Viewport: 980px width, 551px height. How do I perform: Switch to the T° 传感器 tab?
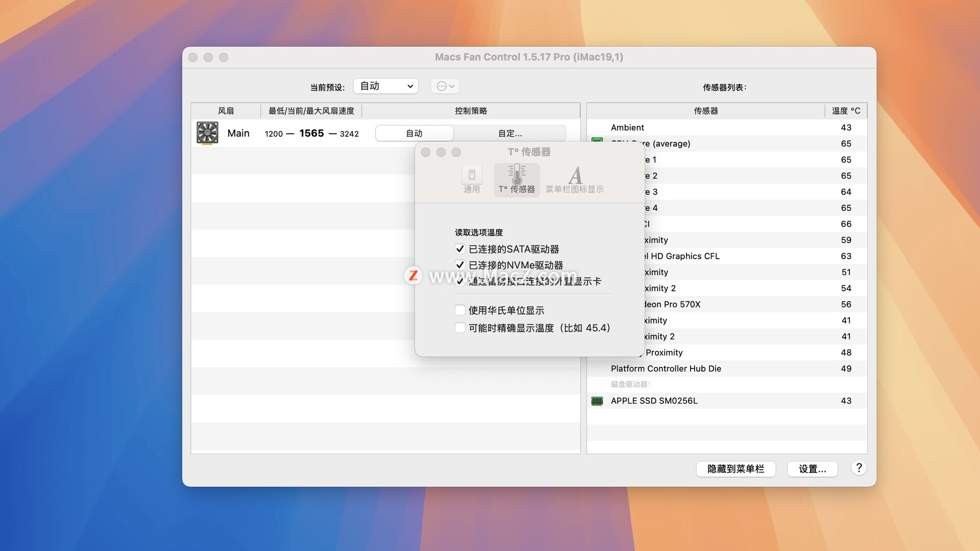coord(517,180)
